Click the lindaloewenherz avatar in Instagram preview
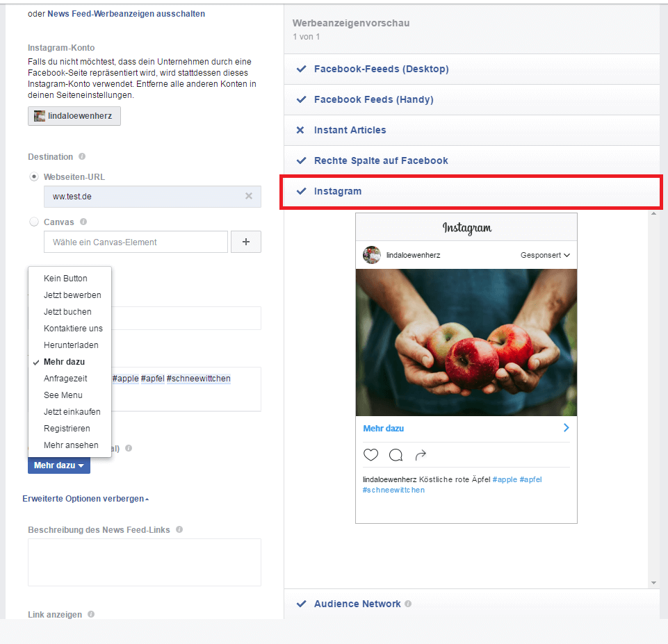 click(371, 255)
